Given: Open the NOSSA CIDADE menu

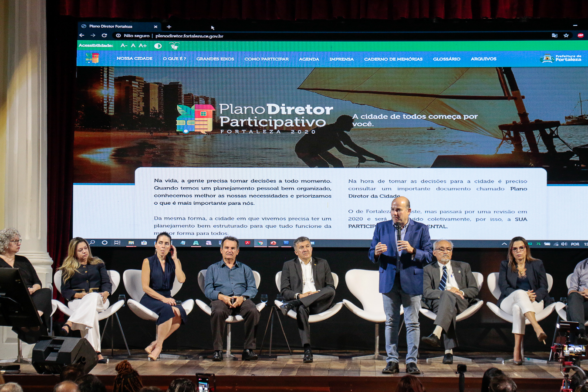Looking at the screenshot, I should tap(135, 58).
